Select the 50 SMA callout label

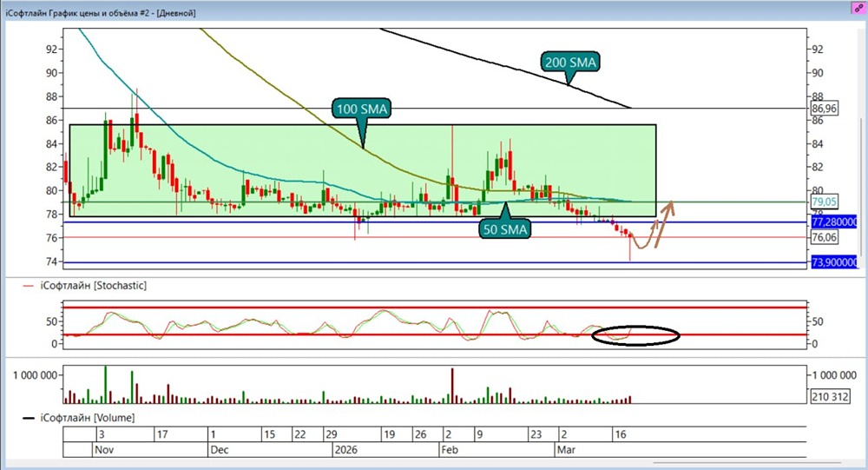coord(505,228)
